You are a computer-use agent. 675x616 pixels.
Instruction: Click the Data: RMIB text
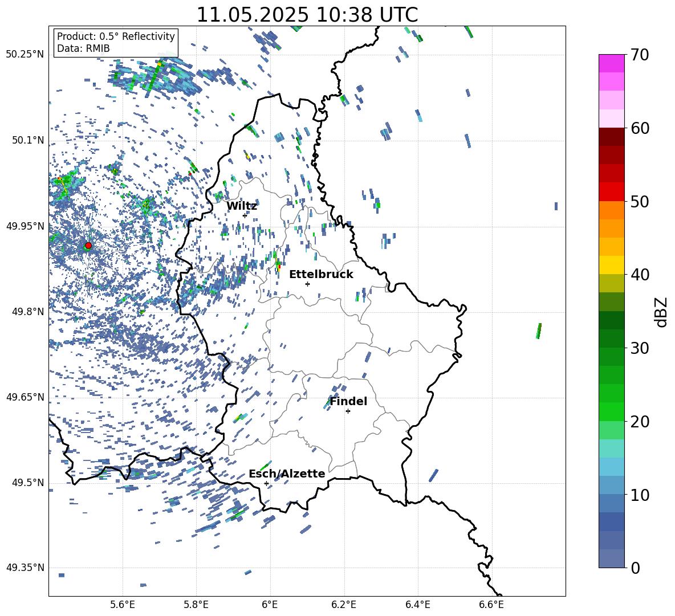tap(83, 48)
